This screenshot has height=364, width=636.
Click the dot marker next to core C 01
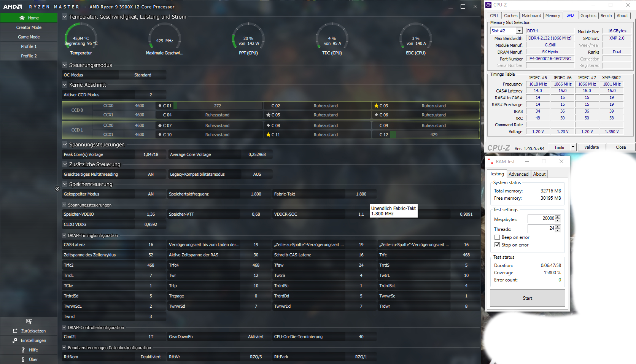(x=160, y=106)
